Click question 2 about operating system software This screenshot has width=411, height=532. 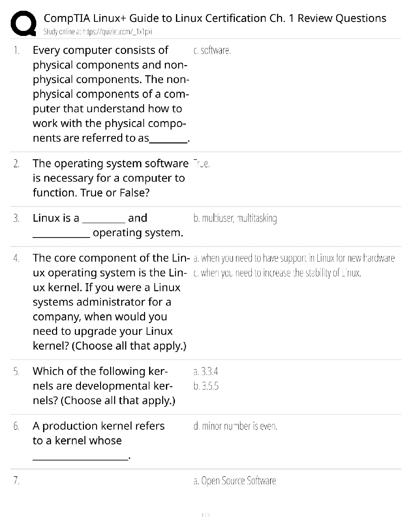click(110, 178)
